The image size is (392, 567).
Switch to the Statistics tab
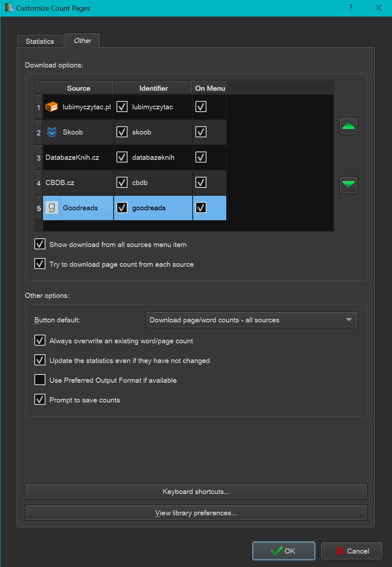point(40,41)
